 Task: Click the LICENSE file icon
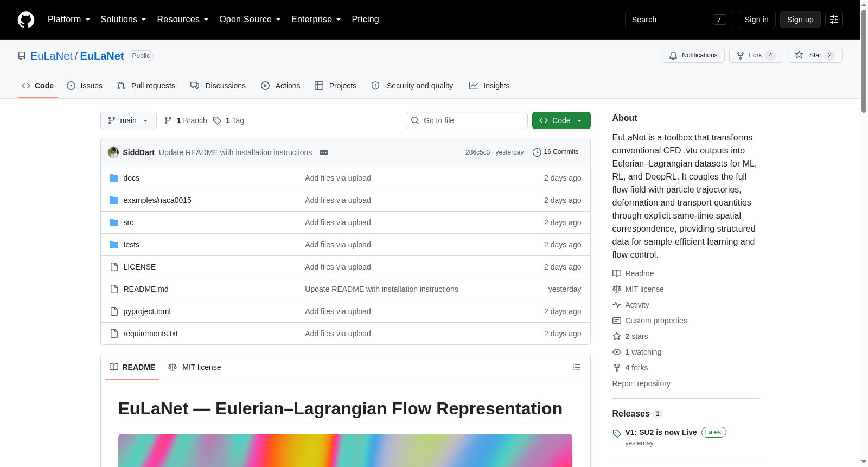(114, 267)
